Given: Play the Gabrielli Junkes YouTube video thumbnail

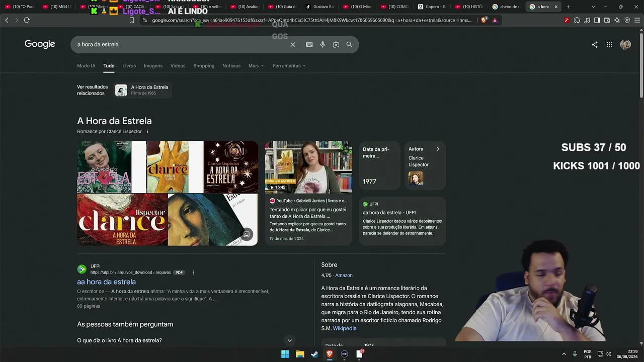Looking at the screenshot, I should coord(308,167).
